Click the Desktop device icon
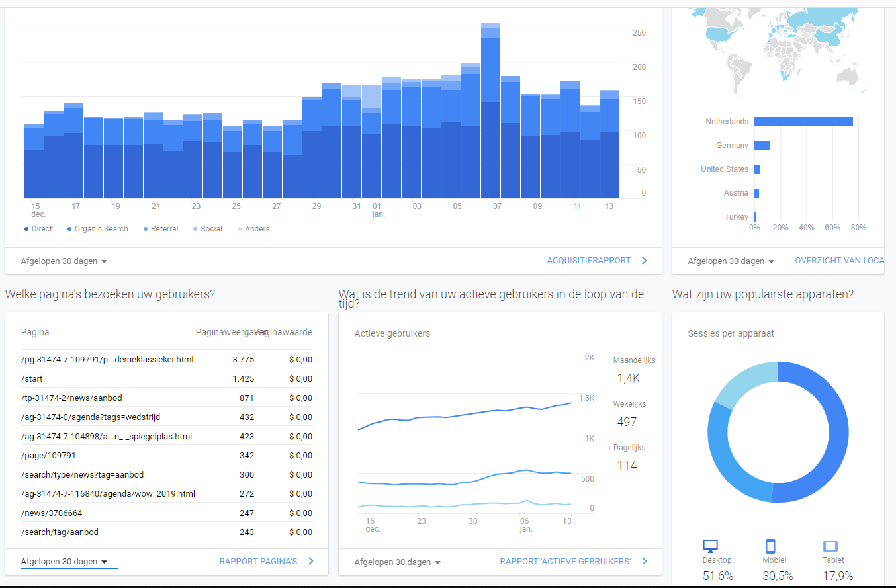The height and width of the screenshot is (588, 896). (x=710, y=546)
